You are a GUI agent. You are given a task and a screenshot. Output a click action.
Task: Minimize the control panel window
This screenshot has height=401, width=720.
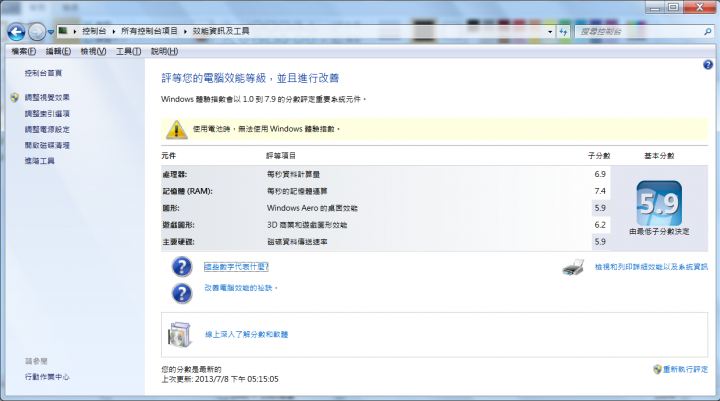tap(655, 7)
